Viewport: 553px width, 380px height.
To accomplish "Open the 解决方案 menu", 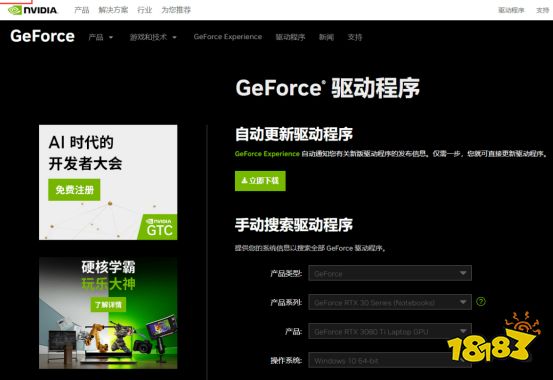I will click(x=113, y=10).
